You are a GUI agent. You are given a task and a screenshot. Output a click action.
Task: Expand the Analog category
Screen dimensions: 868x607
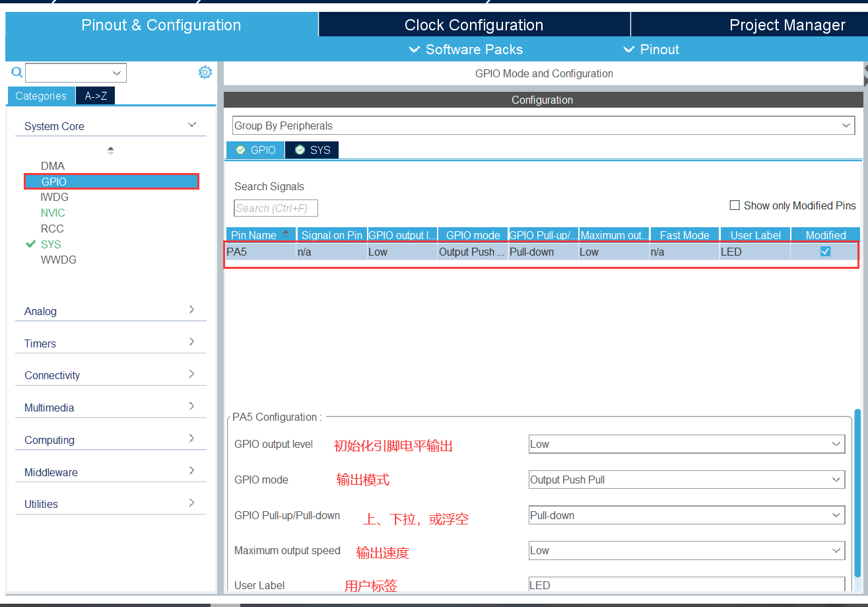[x=111, y=311]
